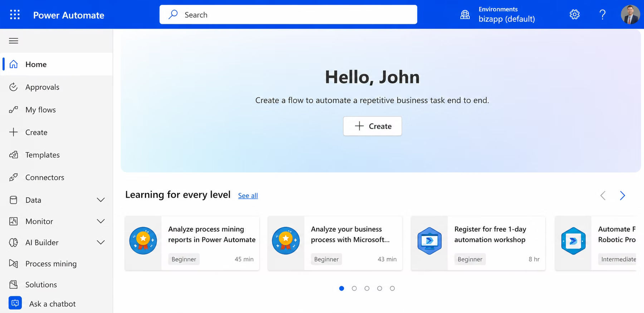Expand the Monitor section chevron

click(101, 221)
